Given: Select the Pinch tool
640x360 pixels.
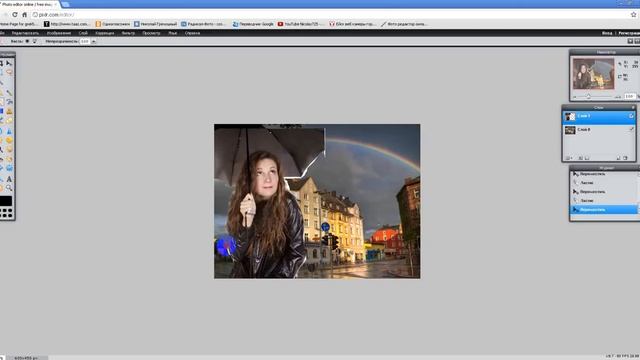Looking at the screenshot, I should tap(9, 168).
